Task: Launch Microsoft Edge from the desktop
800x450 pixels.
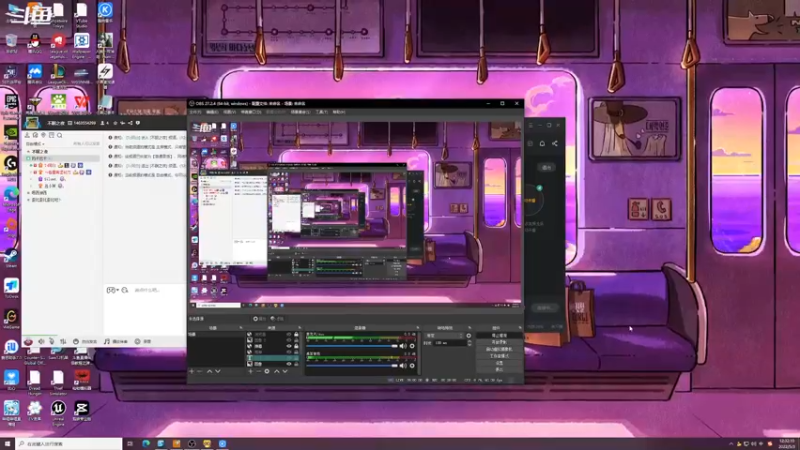Action: [x=11, y=194]
